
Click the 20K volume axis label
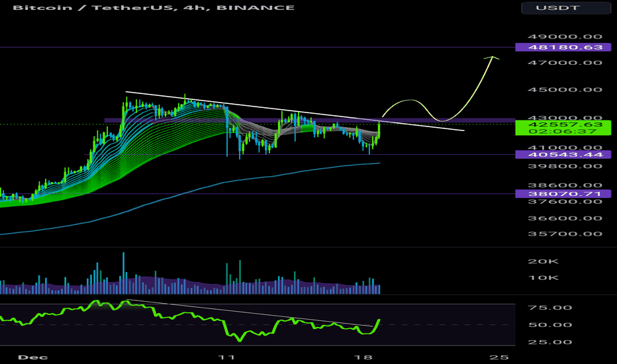(543, 261)
